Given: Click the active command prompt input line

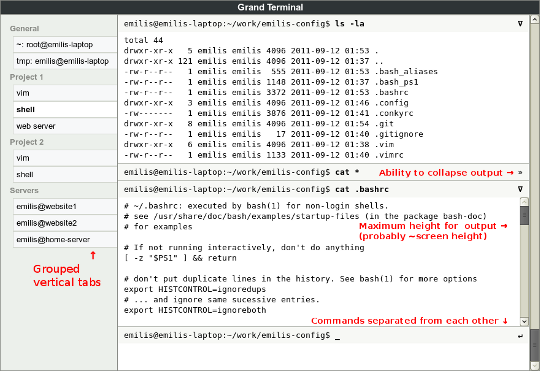Looking at the screenshot, I should 323,335.
